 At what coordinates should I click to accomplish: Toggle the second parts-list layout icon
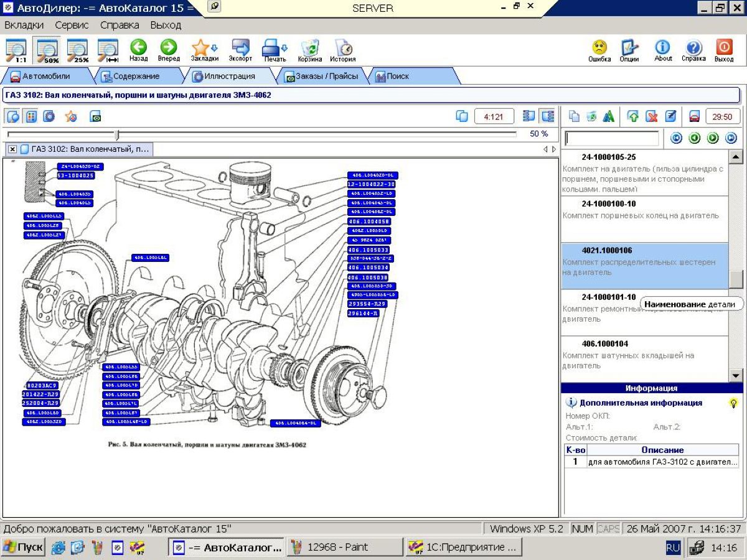tap(547, 116)
